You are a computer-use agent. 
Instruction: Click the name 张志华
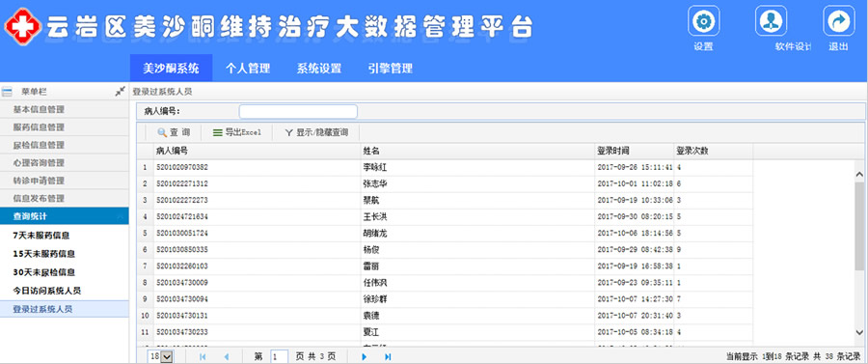[x=375, y=183]
